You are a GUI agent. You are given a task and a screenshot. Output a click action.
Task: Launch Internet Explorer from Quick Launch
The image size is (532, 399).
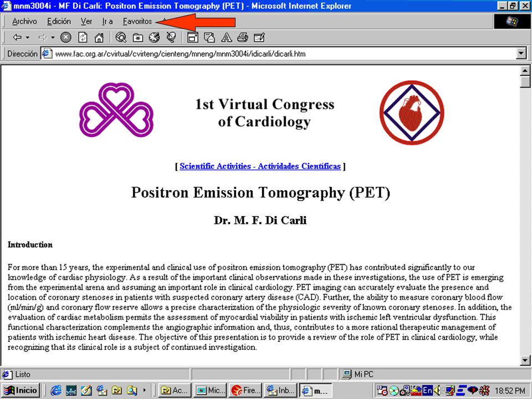pyautogui.click(x=56, y=391)
